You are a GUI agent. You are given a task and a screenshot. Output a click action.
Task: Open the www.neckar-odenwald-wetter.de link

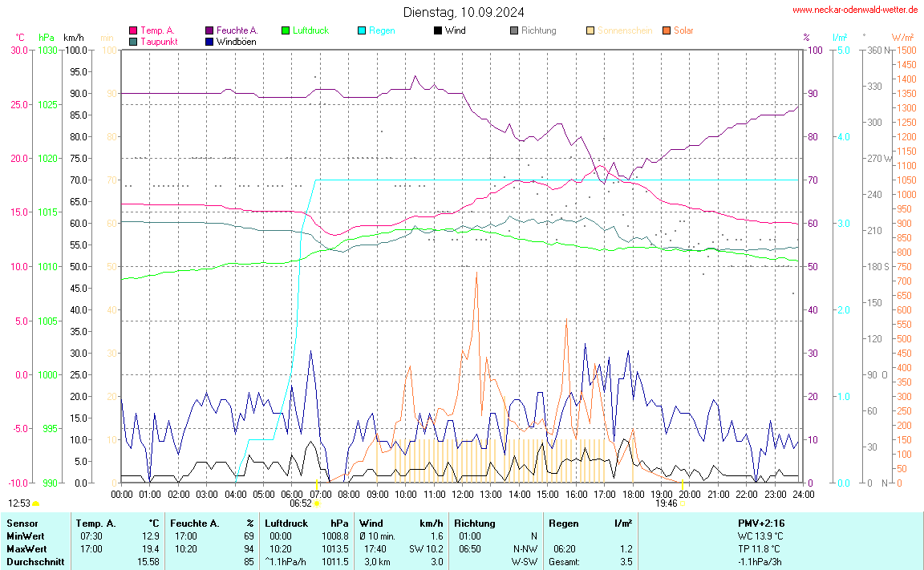point(855,10)
